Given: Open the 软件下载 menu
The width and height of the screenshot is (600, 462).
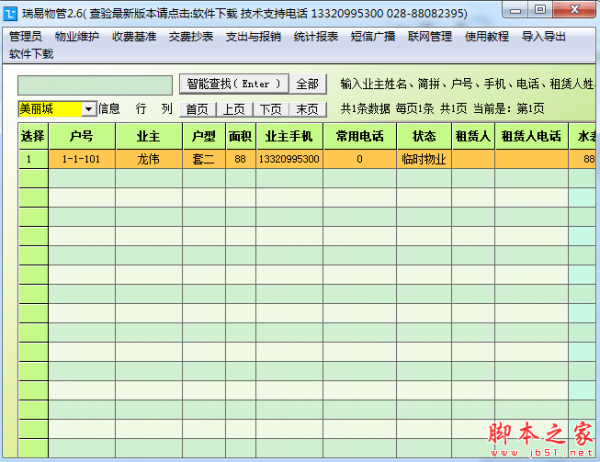Looking at the screenshot, I should point(31,54).
